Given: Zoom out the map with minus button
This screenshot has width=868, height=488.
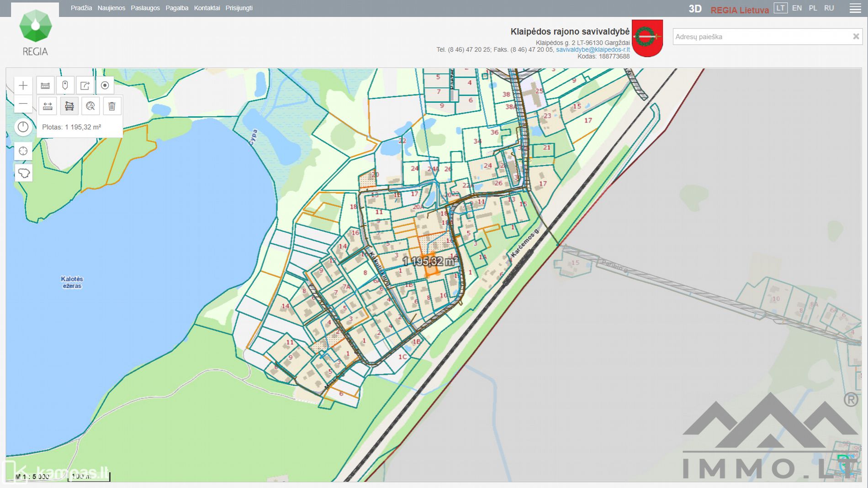Looking at the screenshot, I should [23, 104].
